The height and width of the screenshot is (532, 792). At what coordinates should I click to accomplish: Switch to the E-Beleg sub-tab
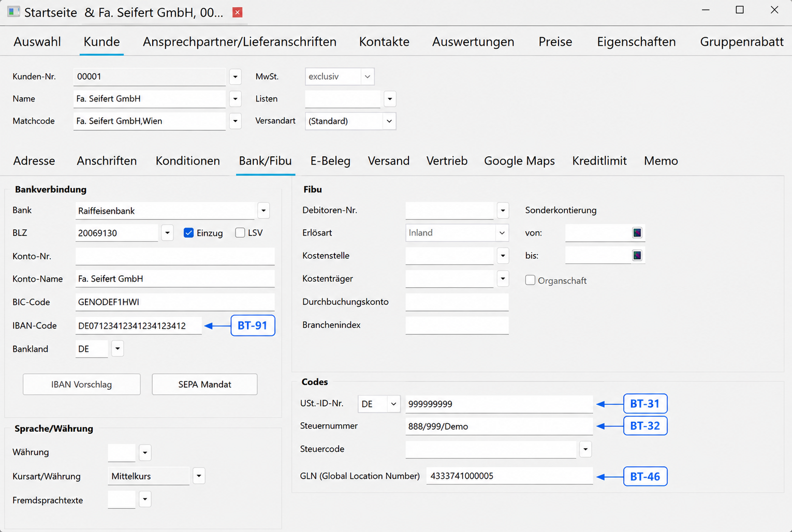pyautogui.click(x=330, y=161)
